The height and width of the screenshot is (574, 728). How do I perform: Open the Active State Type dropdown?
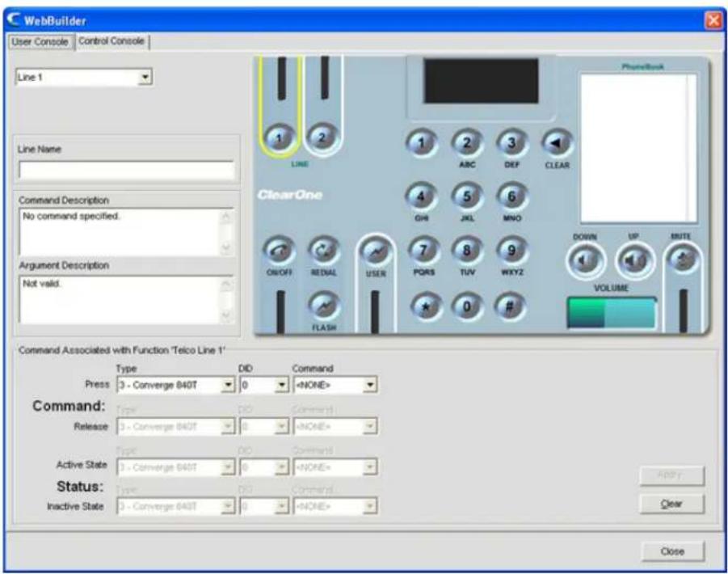228,467
